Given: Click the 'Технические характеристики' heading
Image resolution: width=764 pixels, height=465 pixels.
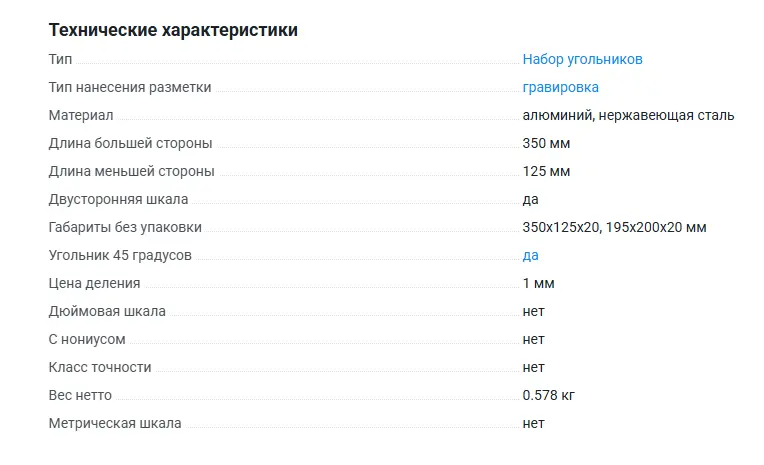Looking at the screenshot, I should (173, 30).
